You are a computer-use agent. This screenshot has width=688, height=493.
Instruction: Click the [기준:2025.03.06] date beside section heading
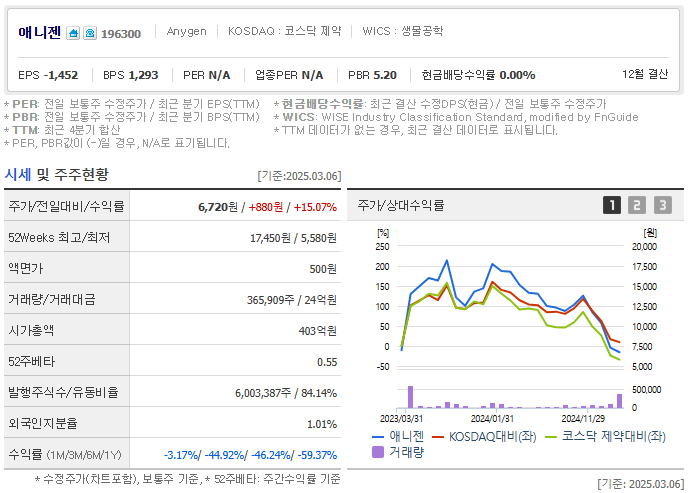click(299, 176)
